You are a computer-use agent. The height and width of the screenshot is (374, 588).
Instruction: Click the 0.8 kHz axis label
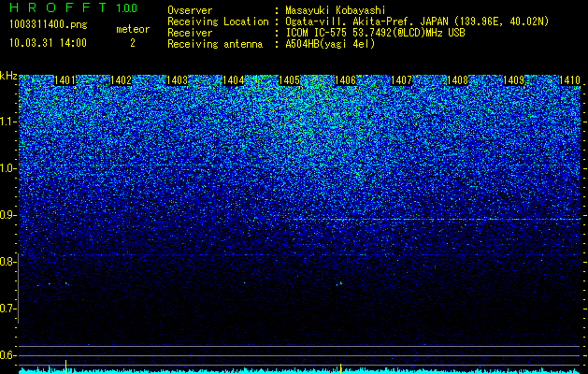point(8,262)
